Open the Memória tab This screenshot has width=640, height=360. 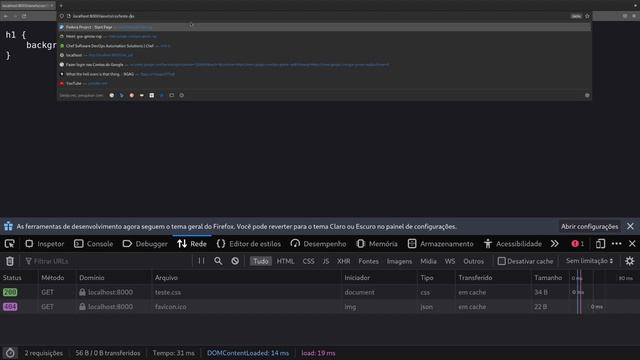coord(377,244)
